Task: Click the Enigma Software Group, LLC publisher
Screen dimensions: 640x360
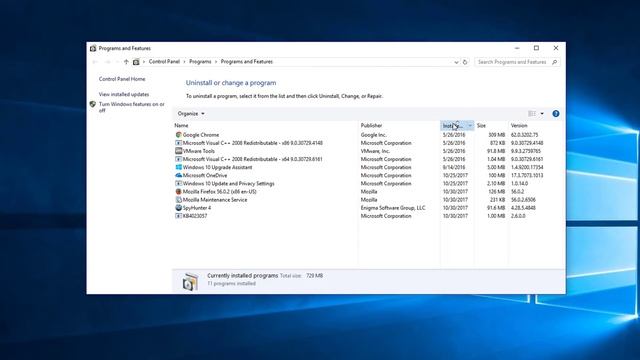Action: coord(393,208)
